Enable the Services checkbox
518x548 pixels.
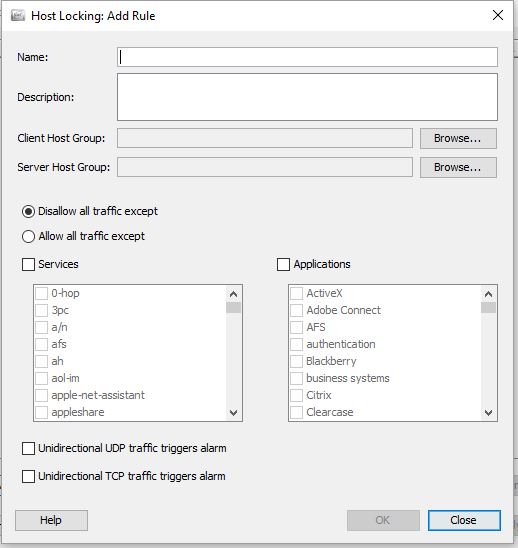coord(28,265)
